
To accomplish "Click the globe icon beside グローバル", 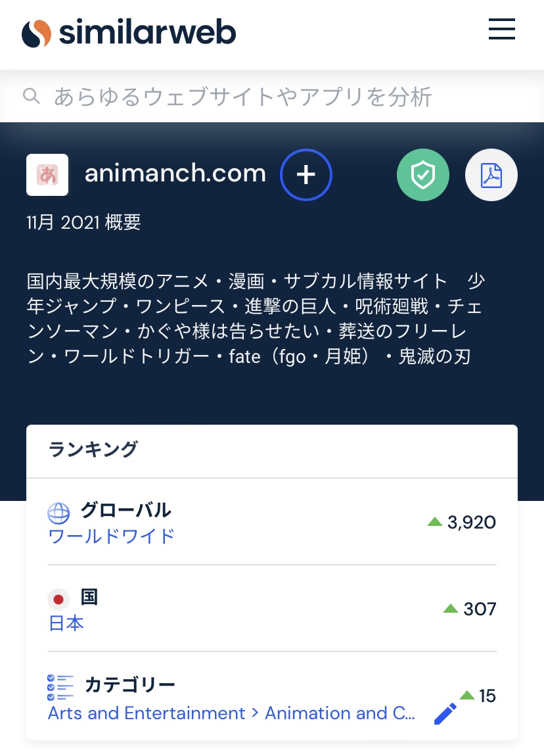I will pyautogui.click(x=58, y=513).
